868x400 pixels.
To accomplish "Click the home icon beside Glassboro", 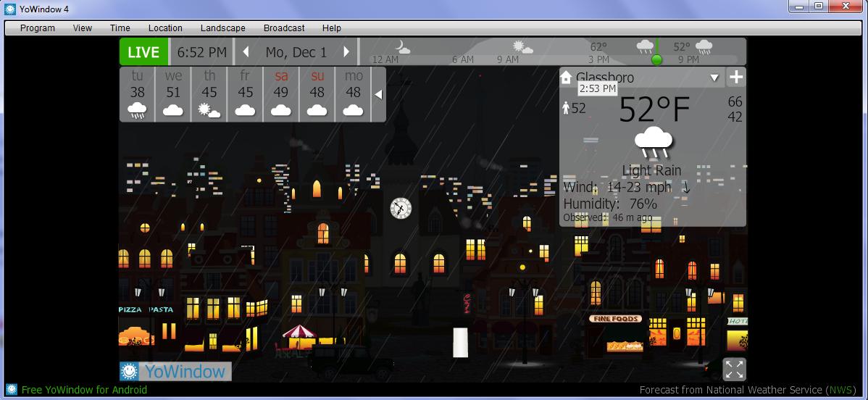I will point(567,78).
